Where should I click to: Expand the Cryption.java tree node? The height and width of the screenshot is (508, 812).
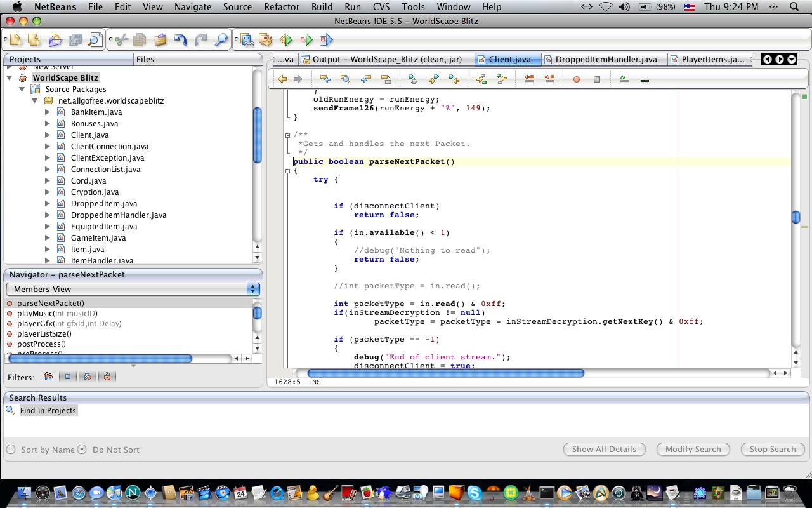(x=48, y=192)
